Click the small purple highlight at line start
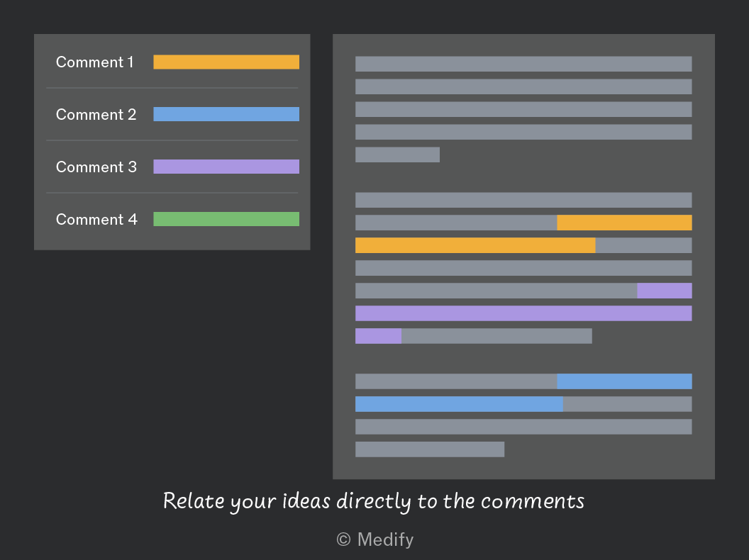Screen dimensions: 749x560 (x=378, y=336)
